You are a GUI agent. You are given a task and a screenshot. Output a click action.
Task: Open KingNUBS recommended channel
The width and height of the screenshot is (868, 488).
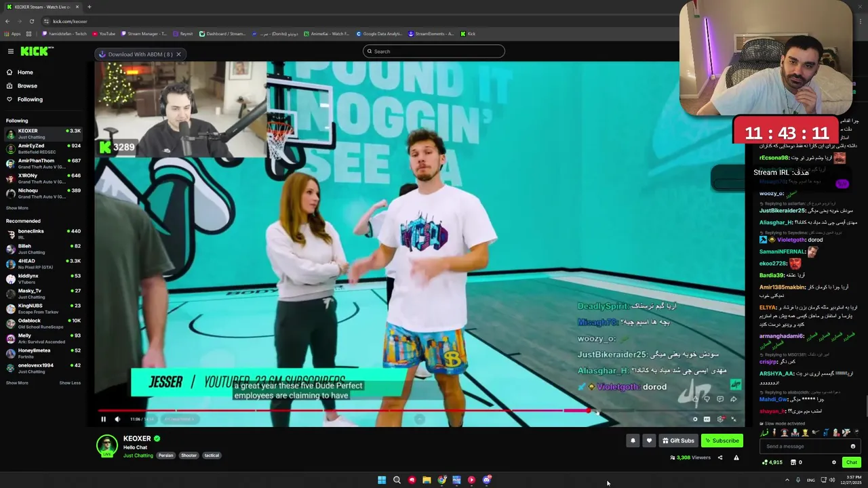(x=43, y=308)
